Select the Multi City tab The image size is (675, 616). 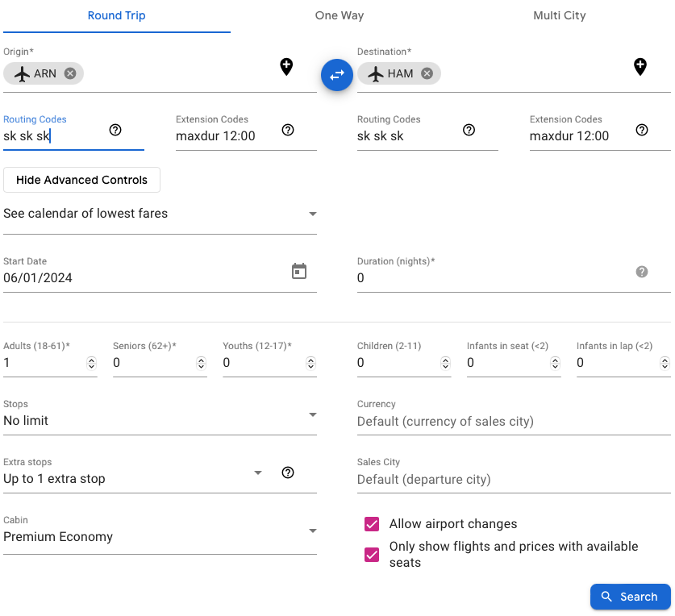click(x=559, y=15)
